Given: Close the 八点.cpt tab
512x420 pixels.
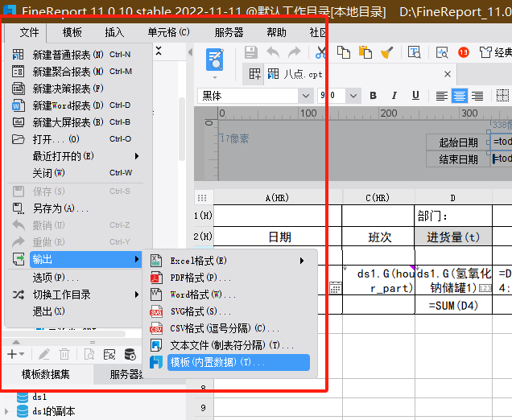Looking at the screenshot, I should pos(448,74).
